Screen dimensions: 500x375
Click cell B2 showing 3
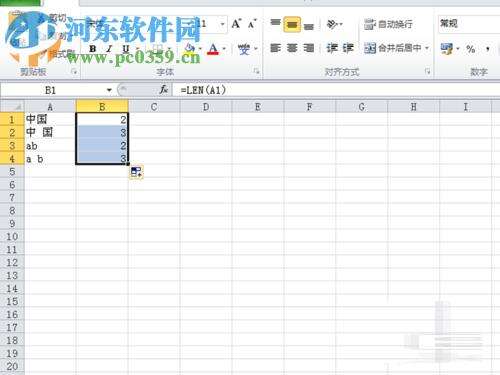(x=102, y=132)
